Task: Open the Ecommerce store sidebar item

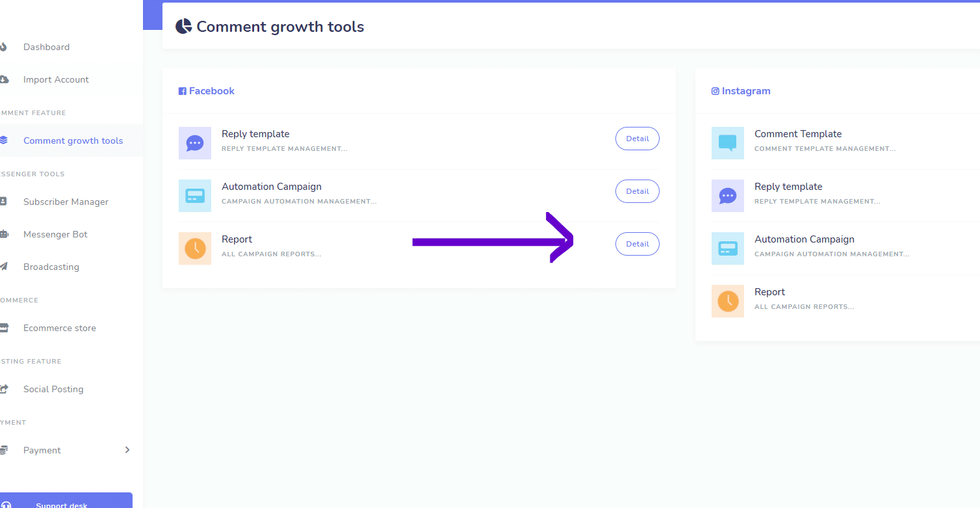Action: coord(60,328)
